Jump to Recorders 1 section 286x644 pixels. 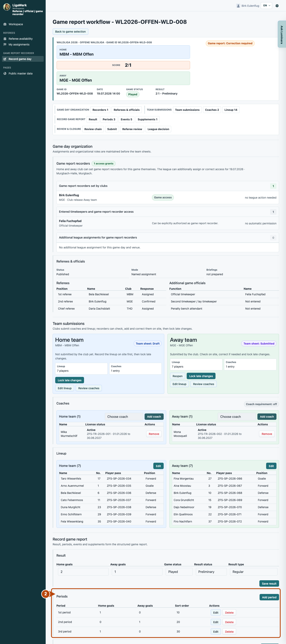click(x=100, y=110)
